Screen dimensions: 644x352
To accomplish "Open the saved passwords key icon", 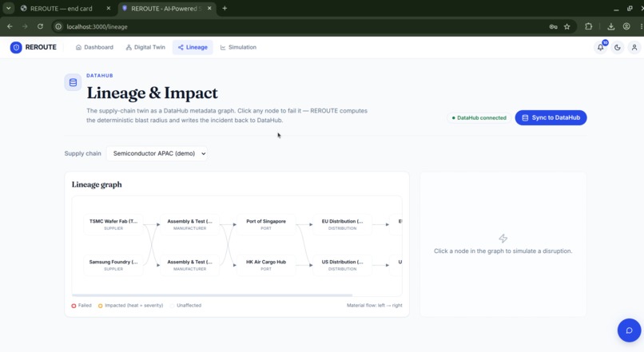I will pos(553,26).
